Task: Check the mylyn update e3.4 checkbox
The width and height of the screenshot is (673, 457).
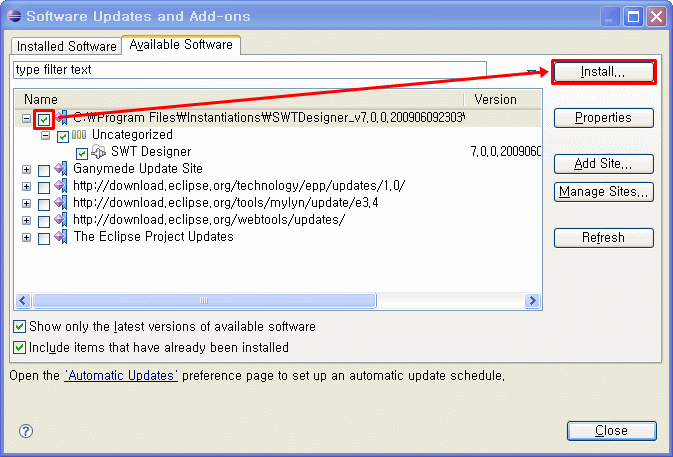Action: [x=44, y=205]
